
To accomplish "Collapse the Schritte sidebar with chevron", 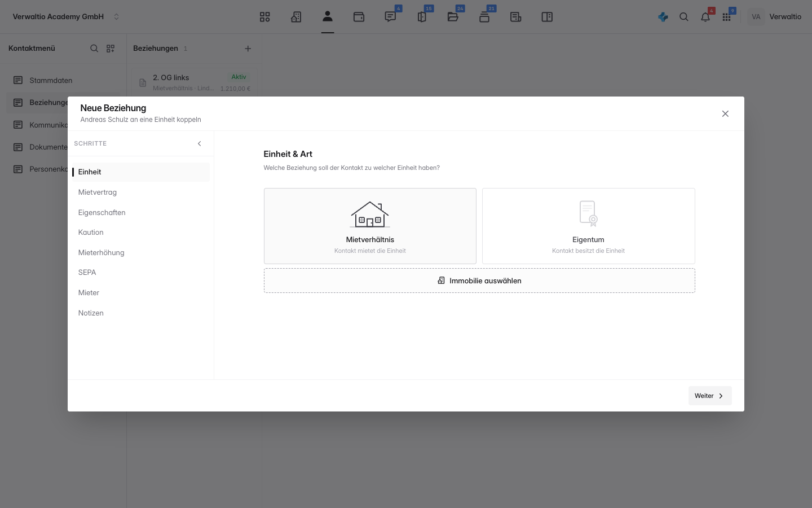I will point(199,143).
